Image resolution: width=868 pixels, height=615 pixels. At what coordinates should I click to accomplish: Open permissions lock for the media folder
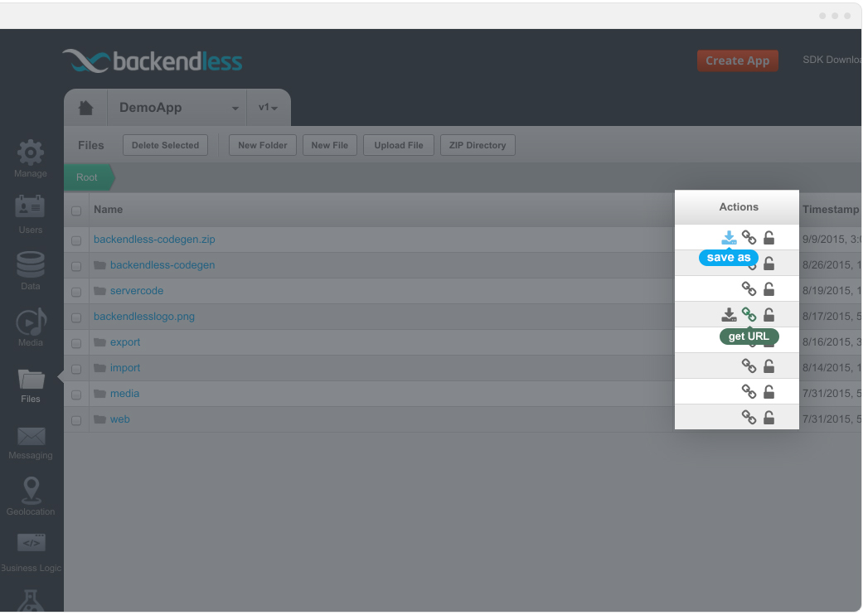tap(769, 391)
